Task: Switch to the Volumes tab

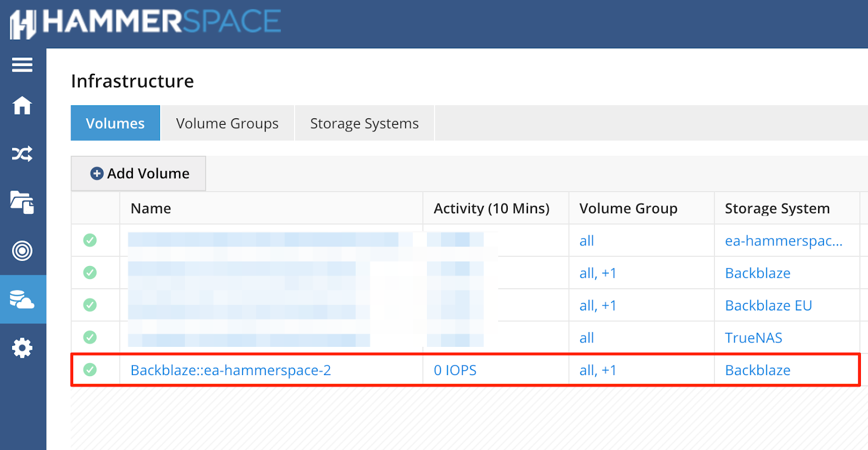Action: (116, 123)
